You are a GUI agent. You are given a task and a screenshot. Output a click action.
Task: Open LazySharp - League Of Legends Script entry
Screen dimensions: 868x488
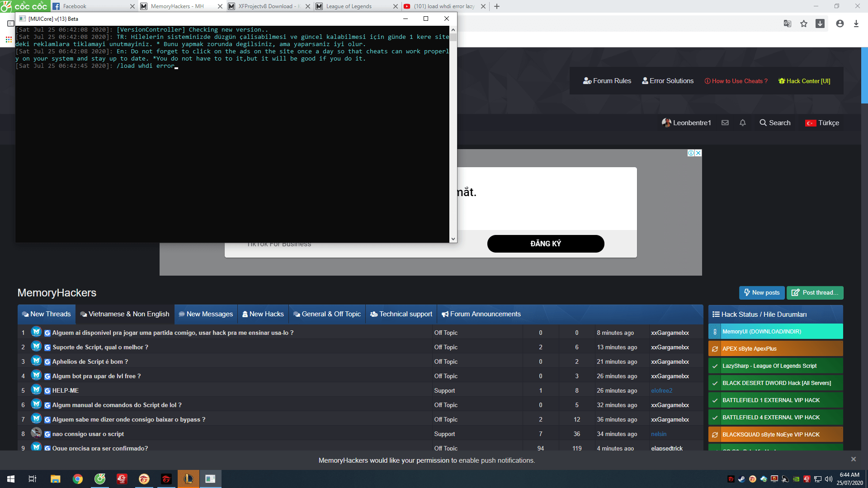pos(776,366)
